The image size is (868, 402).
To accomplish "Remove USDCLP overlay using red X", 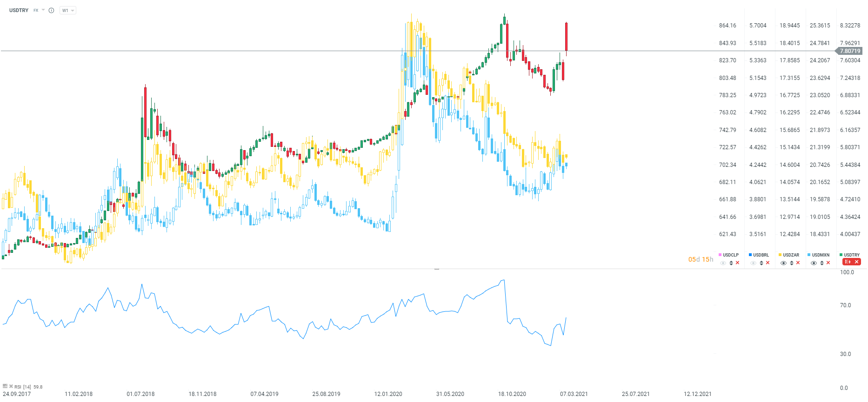I will pyautogui.click(x=737, y=263).
